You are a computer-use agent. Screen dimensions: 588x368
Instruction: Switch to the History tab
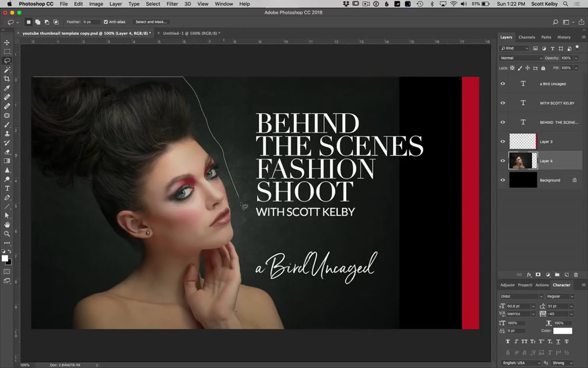pyautogui.click(x=564, y=37)
